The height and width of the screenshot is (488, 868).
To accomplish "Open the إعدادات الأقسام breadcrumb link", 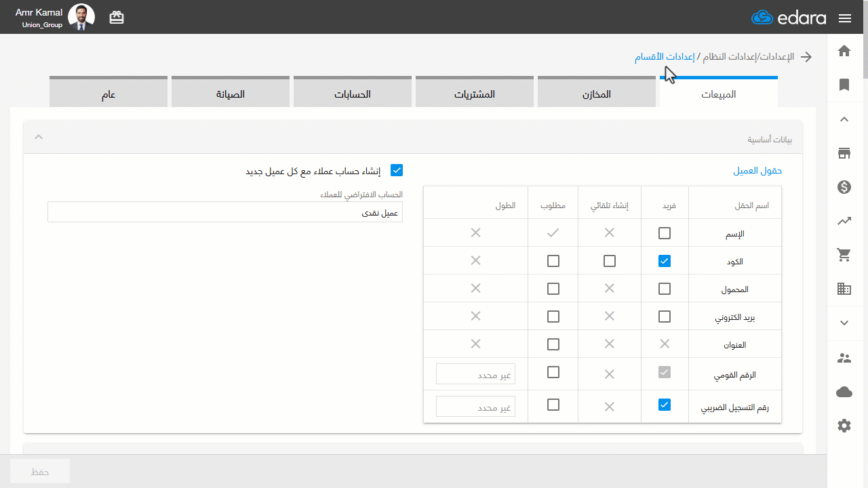I will [665, 57].
